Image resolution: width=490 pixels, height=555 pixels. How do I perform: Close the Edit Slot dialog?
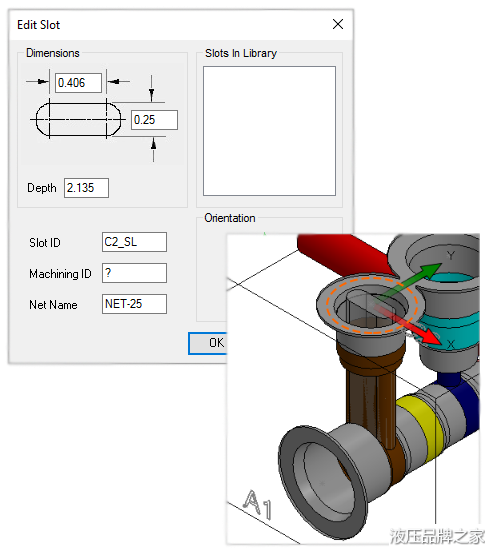pos(338,24)
